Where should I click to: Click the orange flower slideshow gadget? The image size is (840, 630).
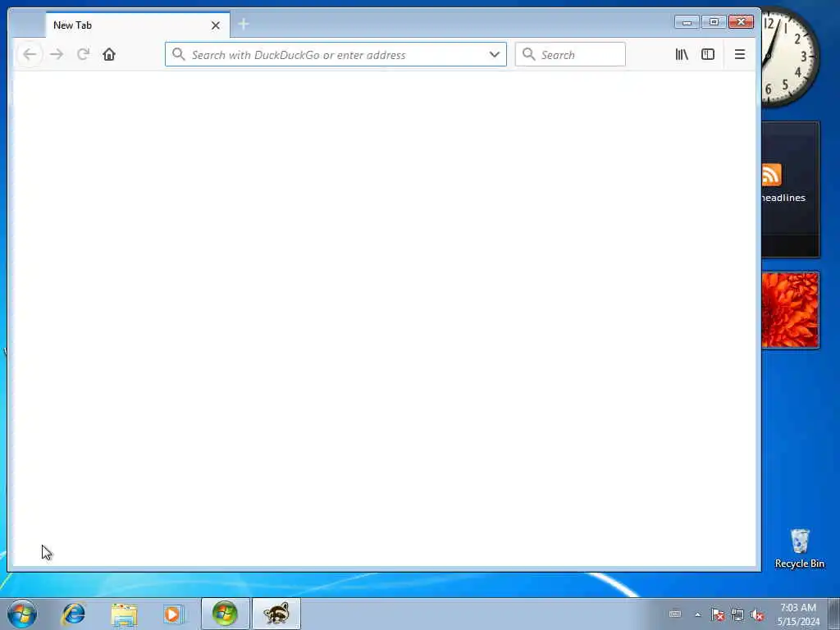[790, 310]
